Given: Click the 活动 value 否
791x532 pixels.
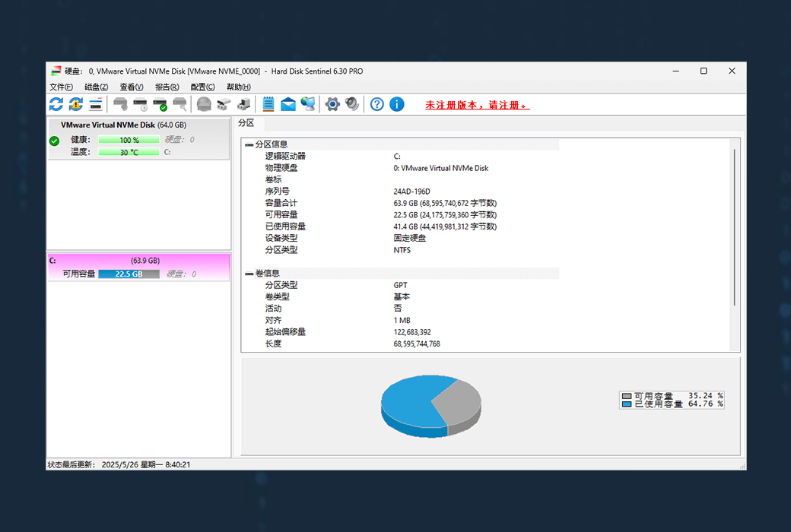Looking at the screenshot, I should pos(398,308).
